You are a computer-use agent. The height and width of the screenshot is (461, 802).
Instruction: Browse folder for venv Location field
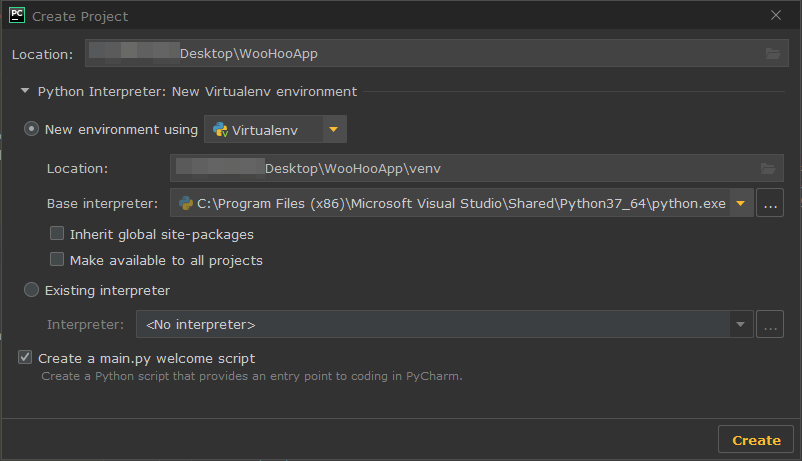pos(768,168)
